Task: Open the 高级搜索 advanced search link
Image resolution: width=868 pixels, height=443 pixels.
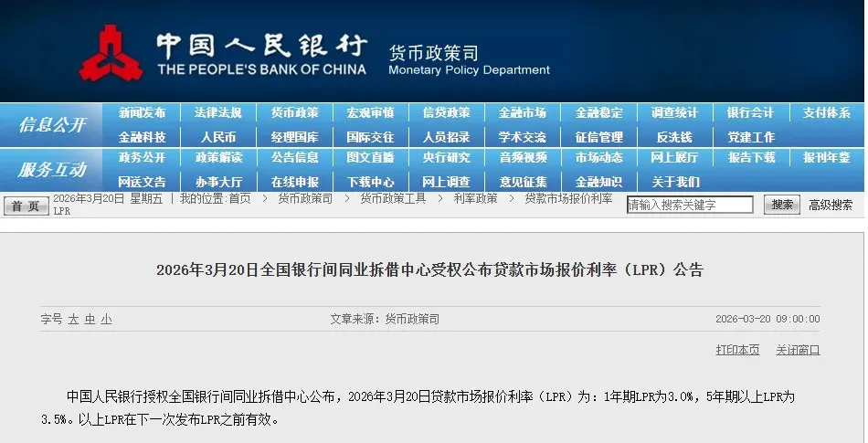Action: click(x=831, y=206)
